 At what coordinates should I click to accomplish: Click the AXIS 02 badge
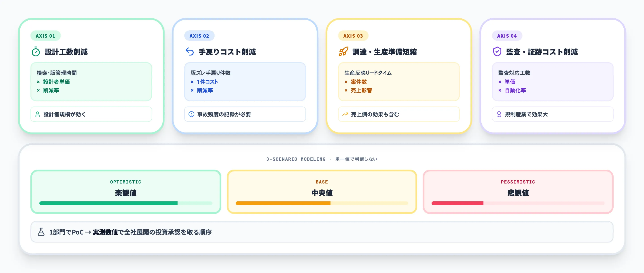point(199,36)
